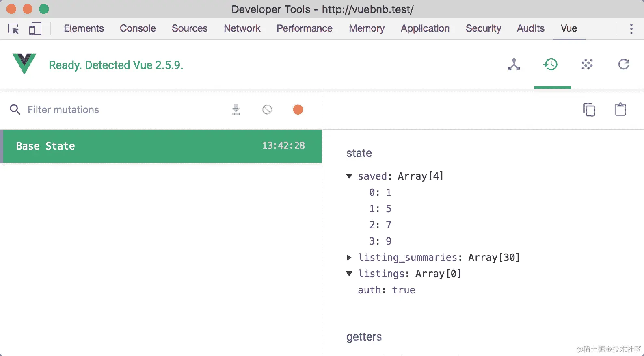Select the inspect element cursor icon
The width and height of the screenshot is (644, 356).
[x=13, y=28]
